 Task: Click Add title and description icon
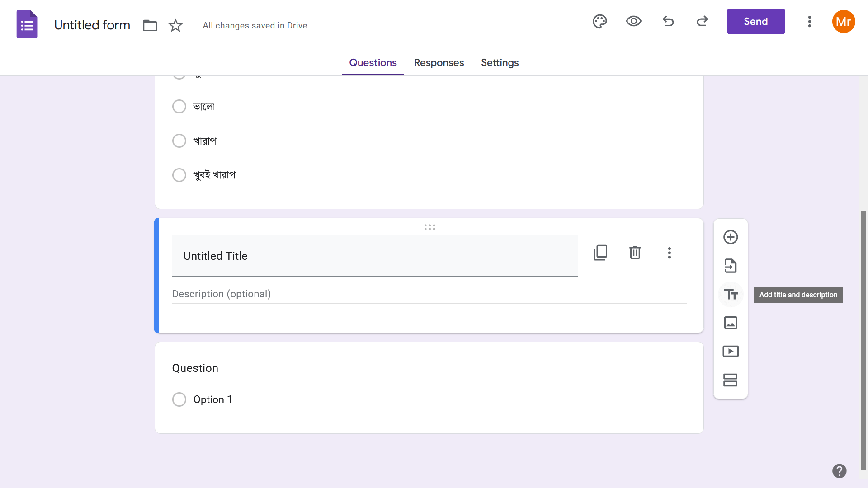731,295
